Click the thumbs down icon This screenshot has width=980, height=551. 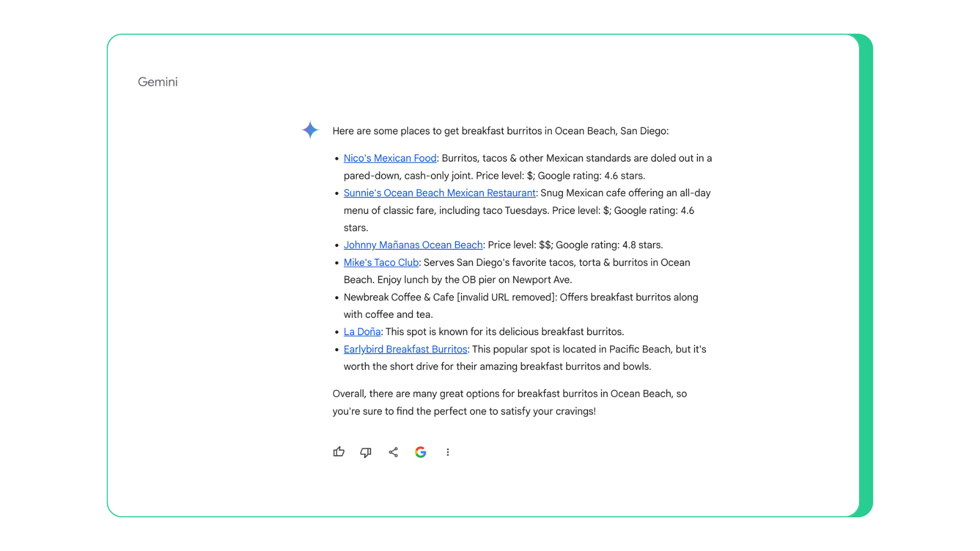pyautogui.click(x=366, y=452)
